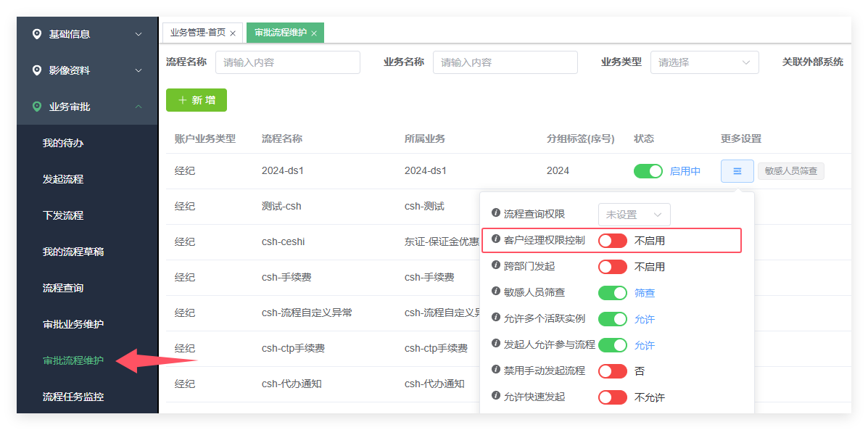The width and height of the screenshot is (868, 430).
Task: Click the 更多设置 column header
Action: pyautogui.click(x=740, y=139)
